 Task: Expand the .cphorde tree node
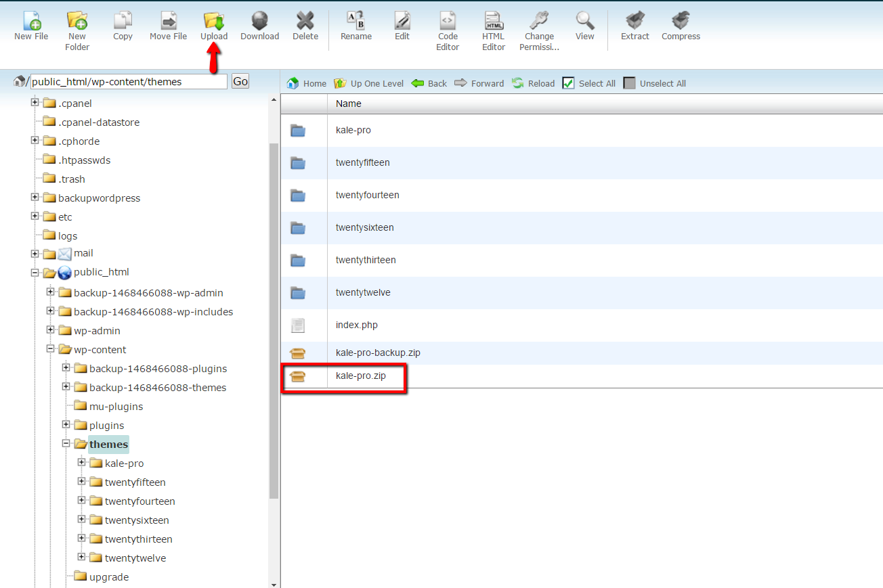(35, 141)
